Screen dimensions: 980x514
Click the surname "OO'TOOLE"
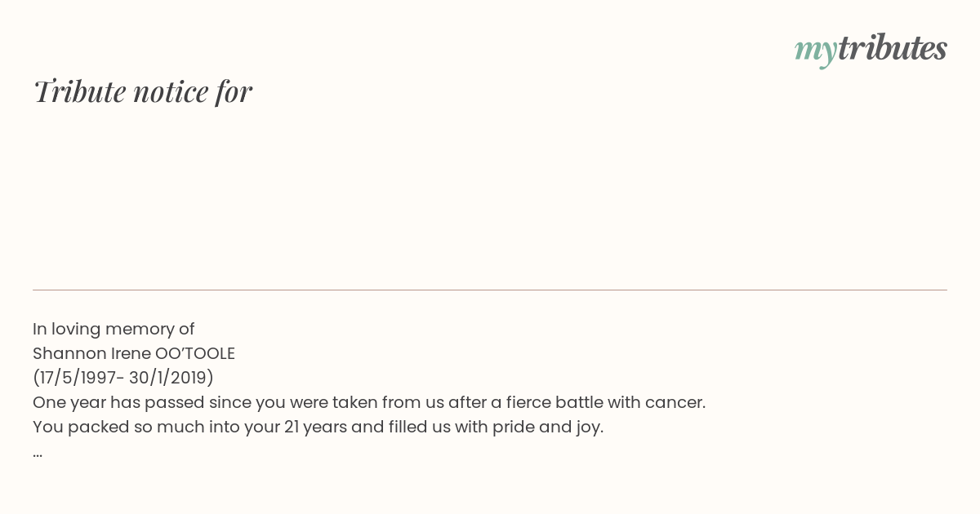coord(195,353)
